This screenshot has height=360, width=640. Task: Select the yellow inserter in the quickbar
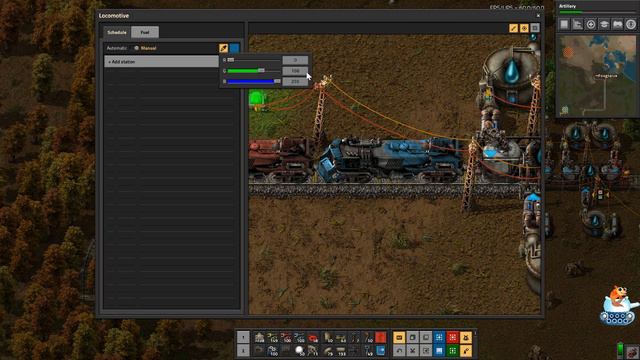point(273,337)
